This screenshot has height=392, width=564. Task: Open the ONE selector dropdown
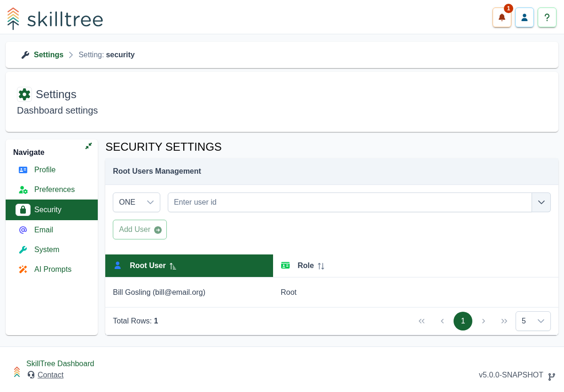136,202
